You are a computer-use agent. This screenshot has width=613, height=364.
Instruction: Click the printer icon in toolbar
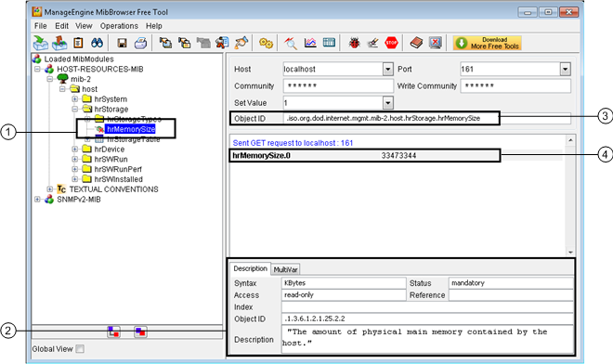[x=140, y=43]
